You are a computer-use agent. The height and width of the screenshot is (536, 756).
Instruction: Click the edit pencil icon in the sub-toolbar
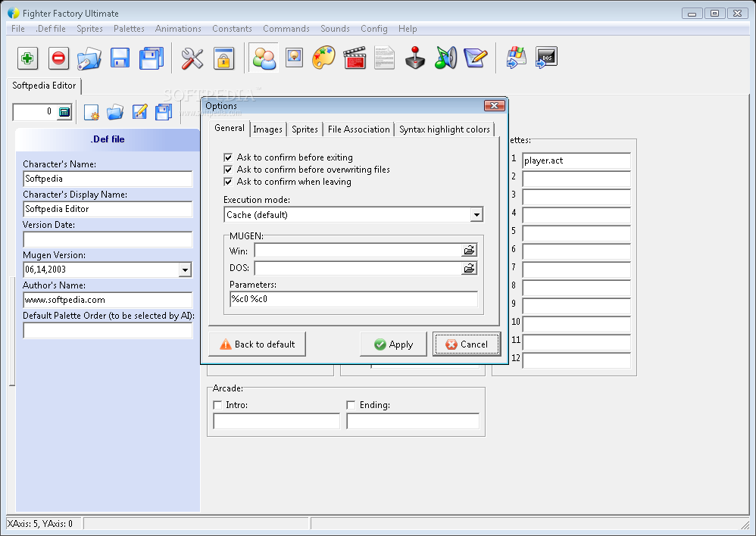(139, 112)
